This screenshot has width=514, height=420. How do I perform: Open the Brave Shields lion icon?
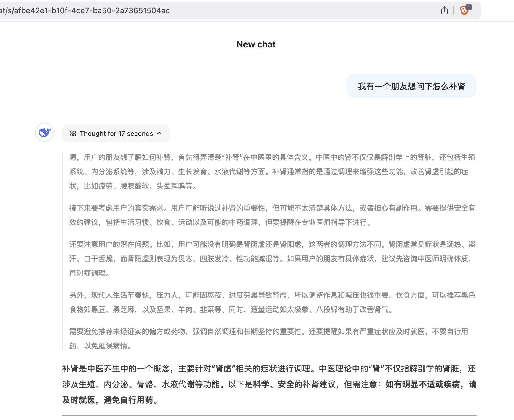point(464,11)
